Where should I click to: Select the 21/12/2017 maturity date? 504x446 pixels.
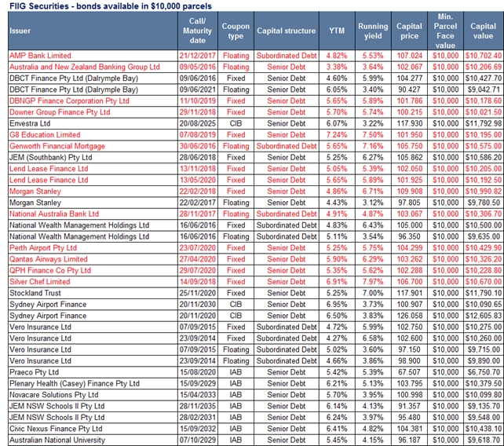click(198, 56)
